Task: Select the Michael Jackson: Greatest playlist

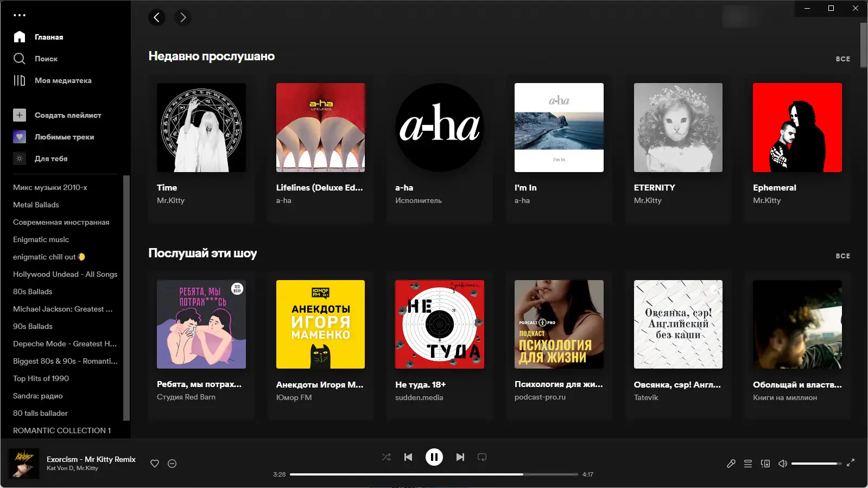Action: tap(63, 309)
